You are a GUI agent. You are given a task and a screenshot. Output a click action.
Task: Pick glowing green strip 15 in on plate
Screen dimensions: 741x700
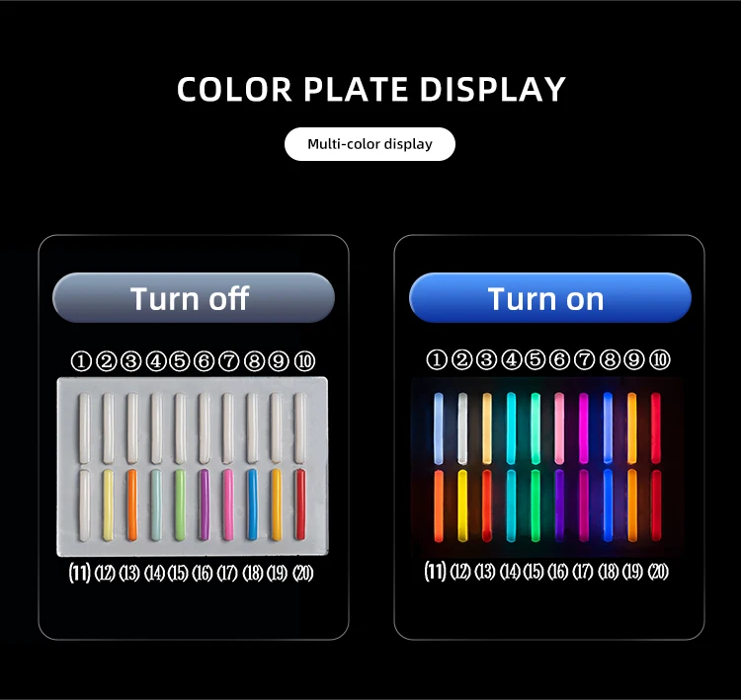(x=535, y=506)
